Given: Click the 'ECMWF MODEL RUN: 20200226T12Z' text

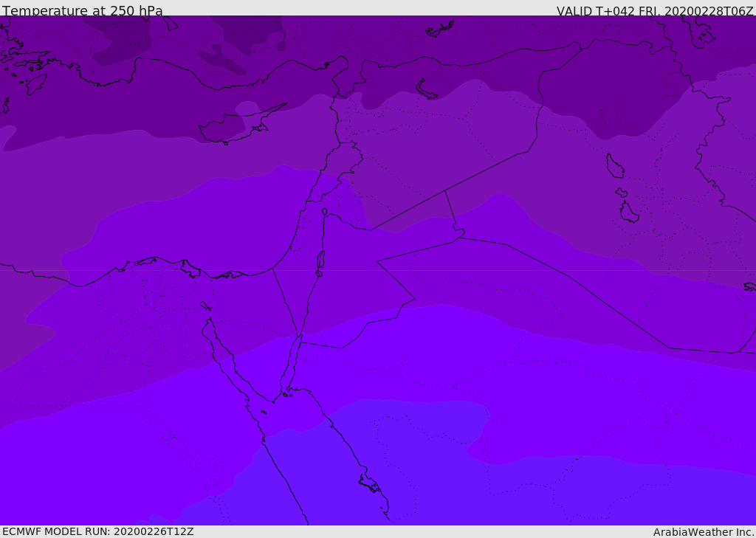Looking at the screenshot, I should coord(98,531).
